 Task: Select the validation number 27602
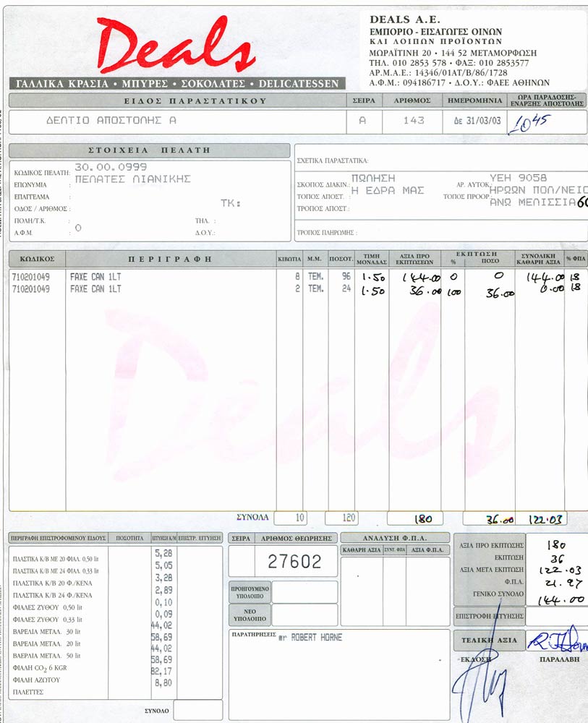(294, 562)
